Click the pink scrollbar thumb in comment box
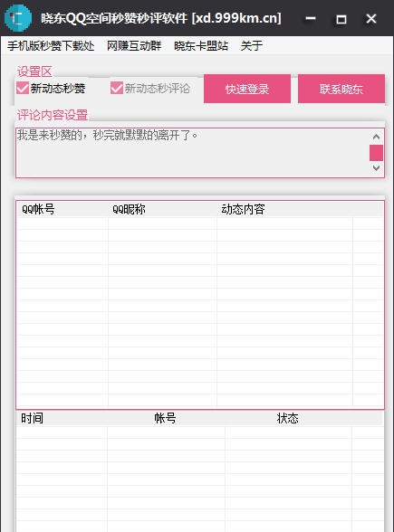This screenshot has width=394, height=532. pos(376,153)
